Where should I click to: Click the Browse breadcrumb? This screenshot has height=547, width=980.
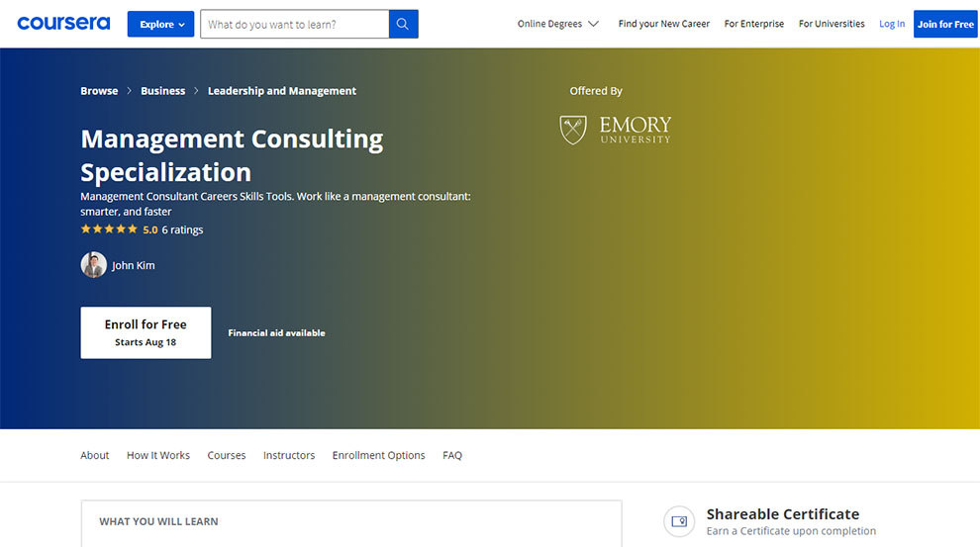coord(99,91)
